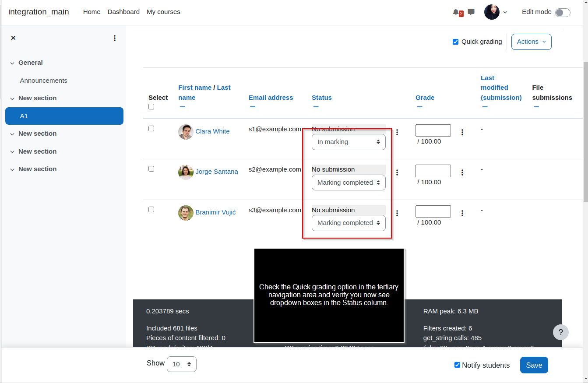Hide the File submissions column
The height and width of the screenshot is (383, 588).
[536, 107]
